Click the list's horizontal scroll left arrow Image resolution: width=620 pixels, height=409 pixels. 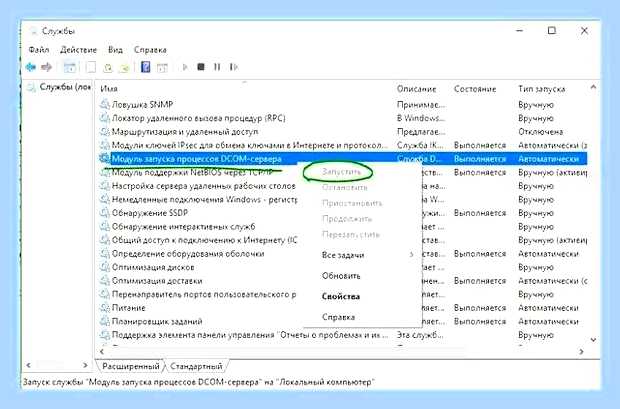coord(102,351)
